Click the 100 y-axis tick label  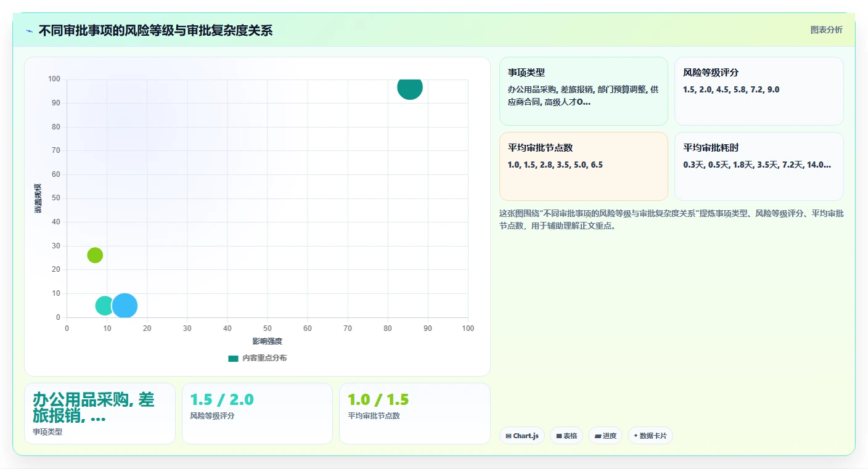point(54,79)
